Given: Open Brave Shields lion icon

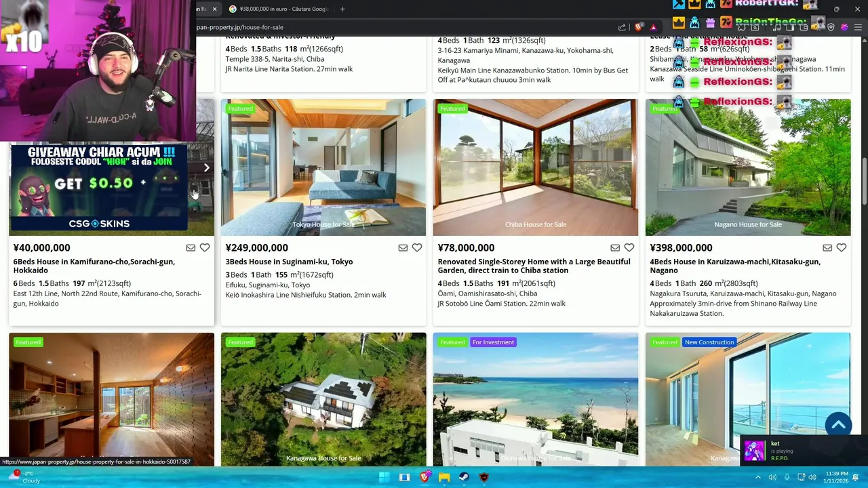Looking at the screenshot, I should [638, 27].
